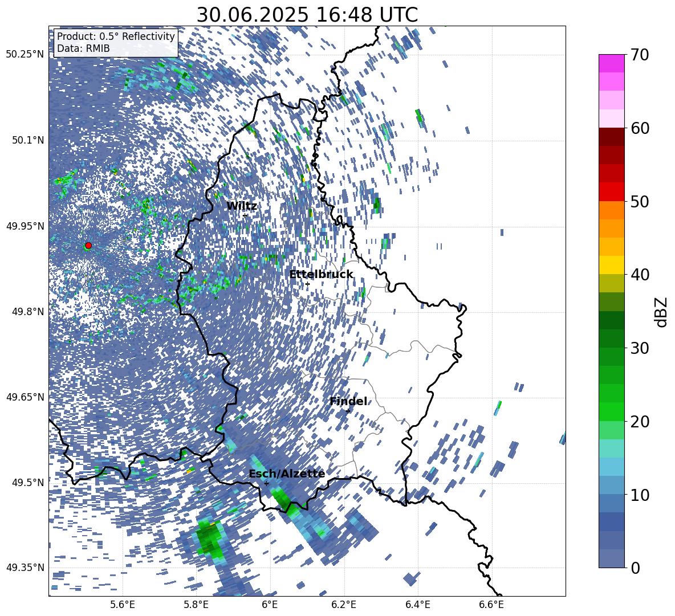
Task: Click the Ettelbruck city label
Action: pos(321,275)
